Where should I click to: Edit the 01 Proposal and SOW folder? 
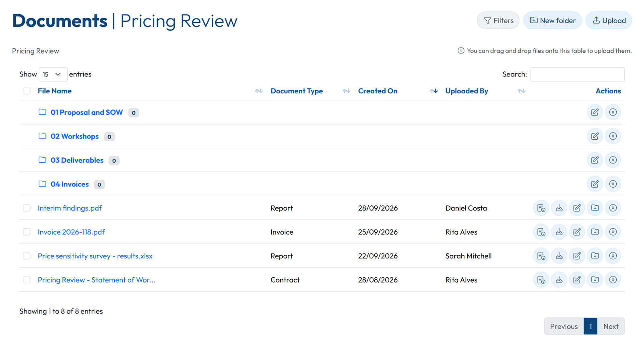pos(595,112)
